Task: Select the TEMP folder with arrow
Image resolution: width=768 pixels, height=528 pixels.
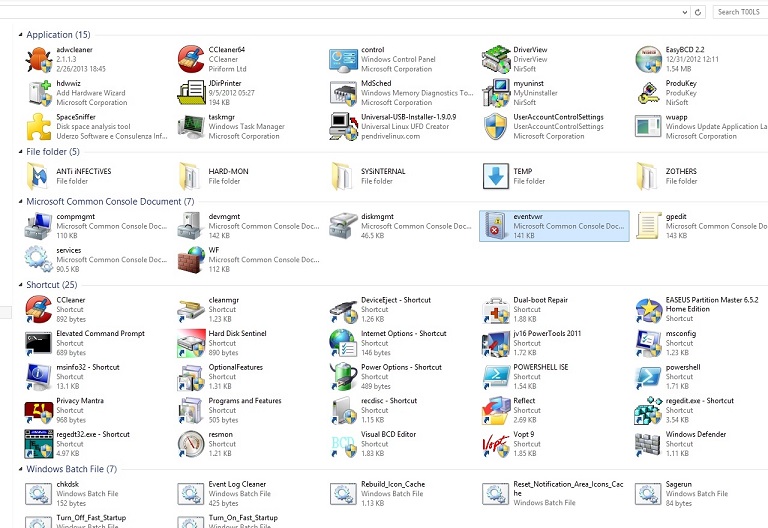Action: click(x=496, y=176)
